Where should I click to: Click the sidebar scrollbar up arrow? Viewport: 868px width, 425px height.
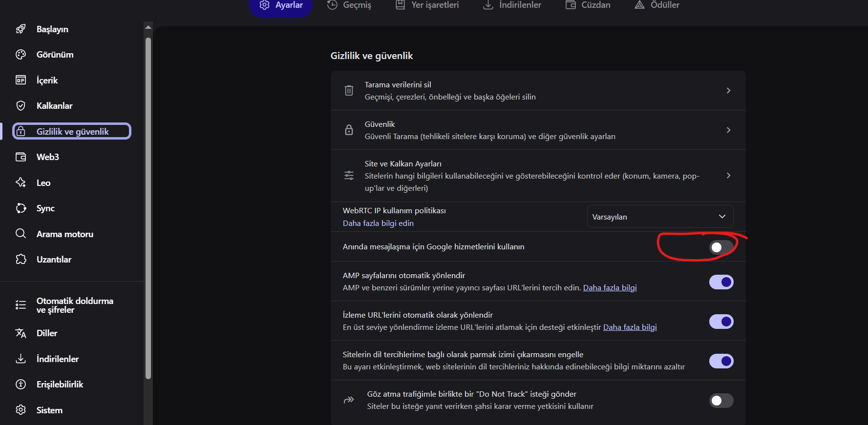[148, 27]
